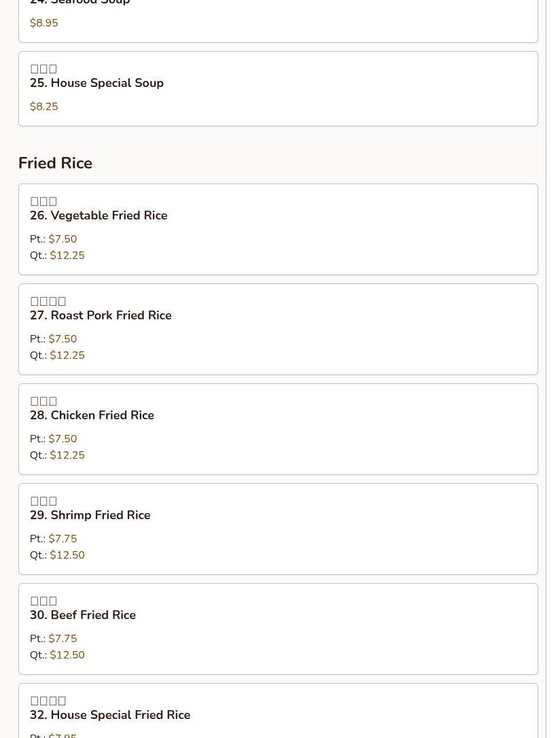This screenshot has height=738, width=560.
Task: Pick the Roast Pork Fried Rice pint price
Action: [63, 339]
